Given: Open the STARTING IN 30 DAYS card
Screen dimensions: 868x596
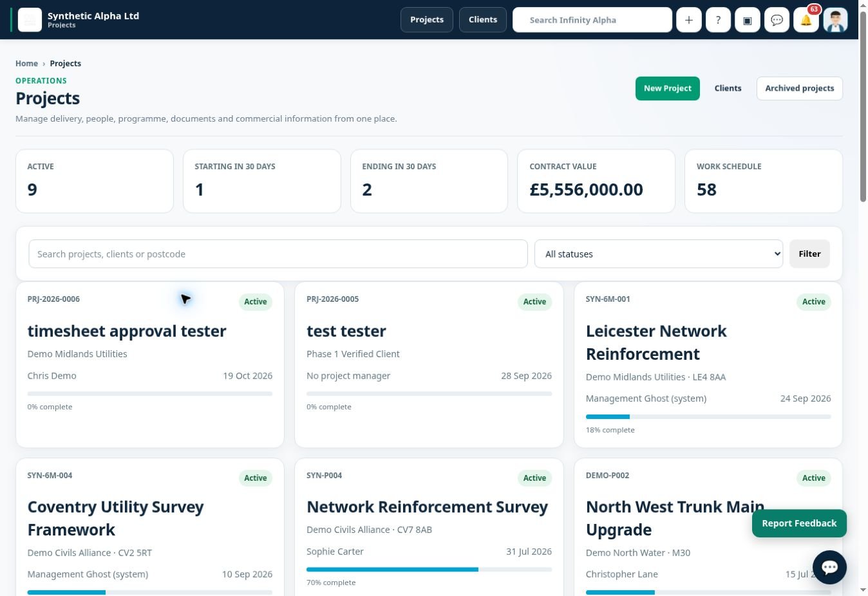Looking at the screenshot, I should click(x=262, y=181).
